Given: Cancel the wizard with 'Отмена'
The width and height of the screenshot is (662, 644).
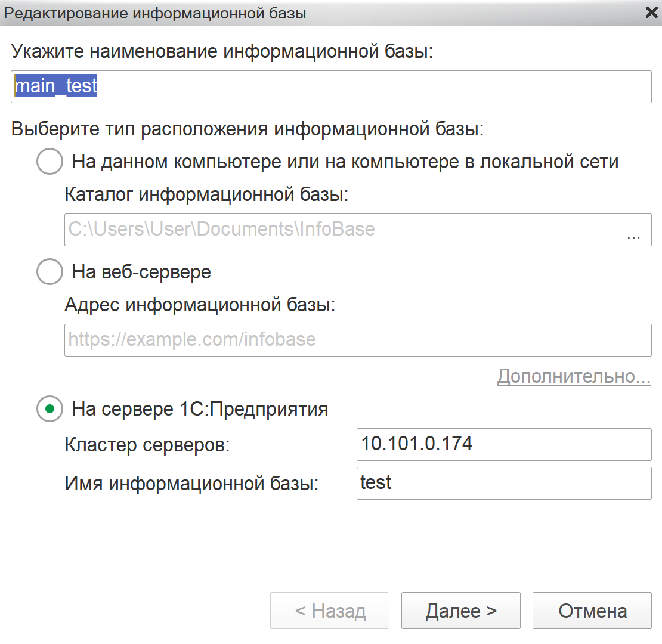Looking at the screenshot, I should pyautogui.click(x=592, y=610).
